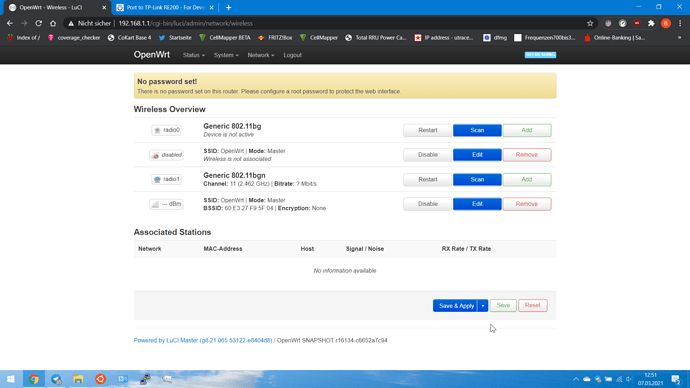The width and height of the screenshot is (690, 388).
Task: Bookmark this page with the star icon
Action: click(590, 23)
